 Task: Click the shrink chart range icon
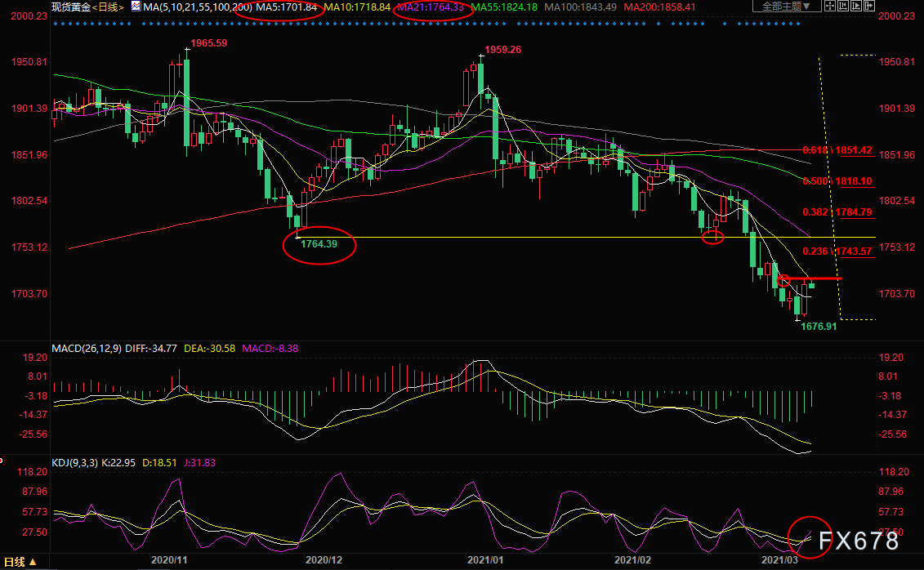842,6
